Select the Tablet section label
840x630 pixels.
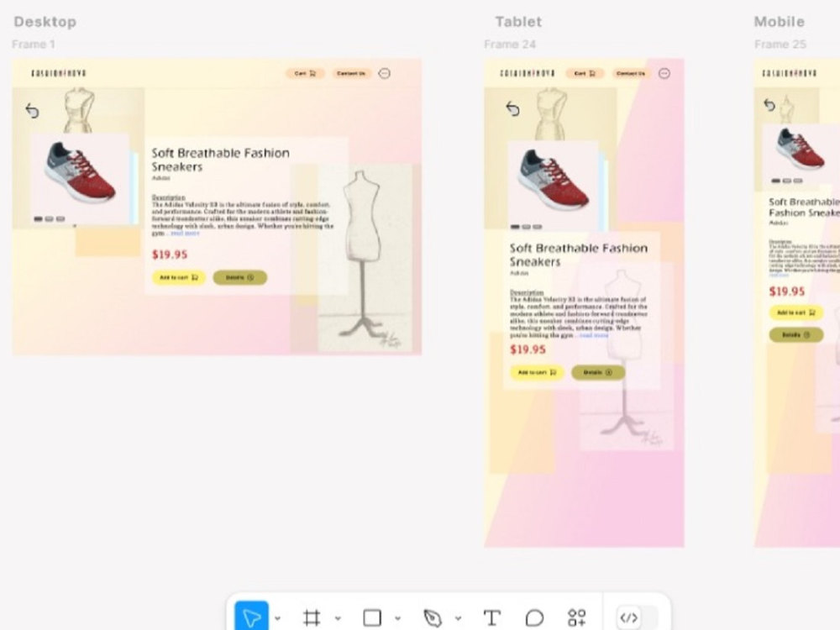pos(518,22)
